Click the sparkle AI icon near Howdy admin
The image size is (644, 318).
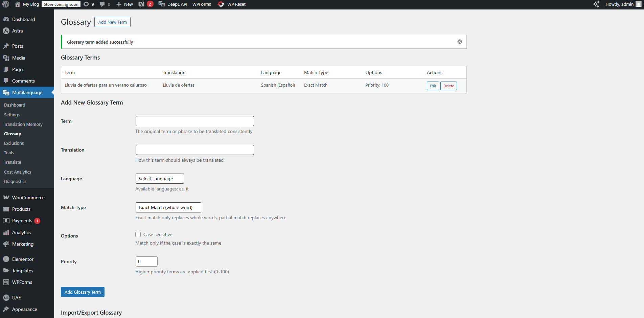(x=596, y=4)
